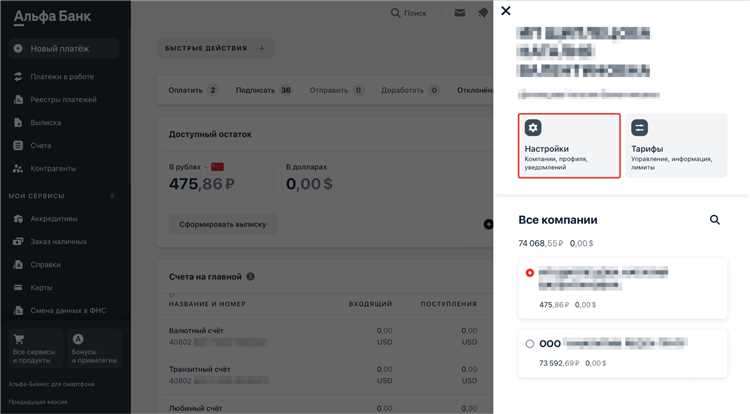Open Платежи в работе sidebar item
Image resolution: width=750 pixels, height=414 pixels.
pos(62,76)
